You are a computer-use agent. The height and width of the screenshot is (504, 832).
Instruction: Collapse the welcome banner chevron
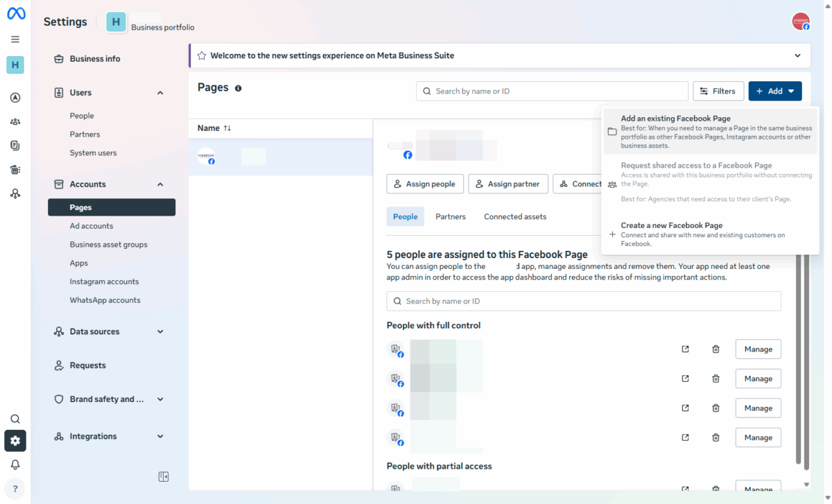797,55
